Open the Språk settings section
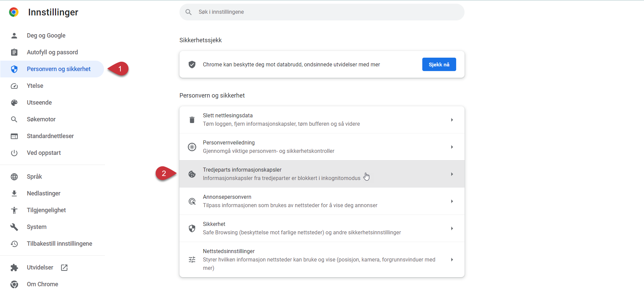Viewport: 644px width, 299px height. pyautogui.click(x=52, y=177)
